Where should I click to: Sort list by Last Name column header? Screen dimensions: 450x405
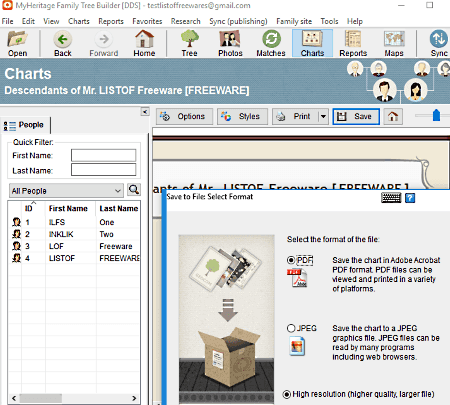click(x=119, y=209)
